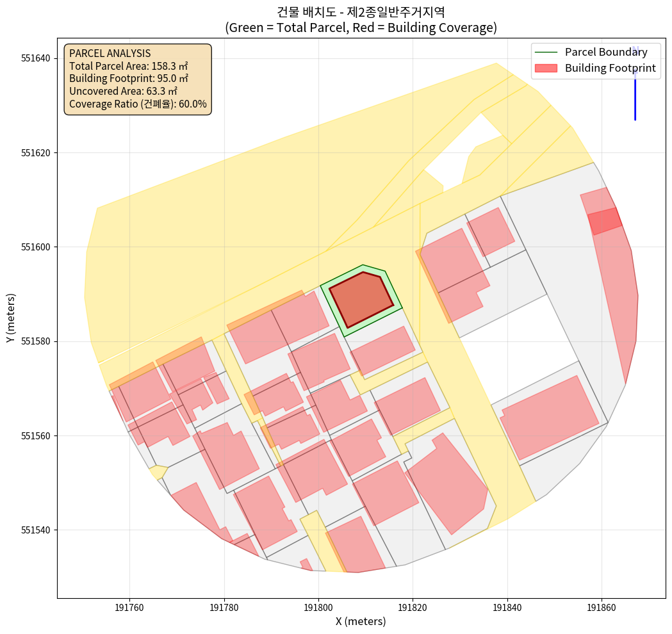Click the PARCEL ANALYSIS heading
This screenshot has width=672, height=634.
(x=110, y=53)
